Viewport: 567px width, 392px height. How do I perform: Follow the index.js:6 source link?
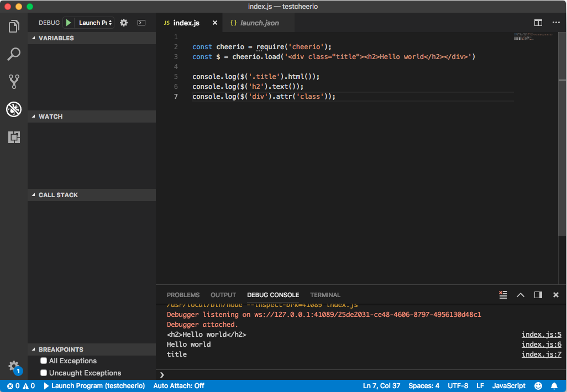[x=542, y=345]
